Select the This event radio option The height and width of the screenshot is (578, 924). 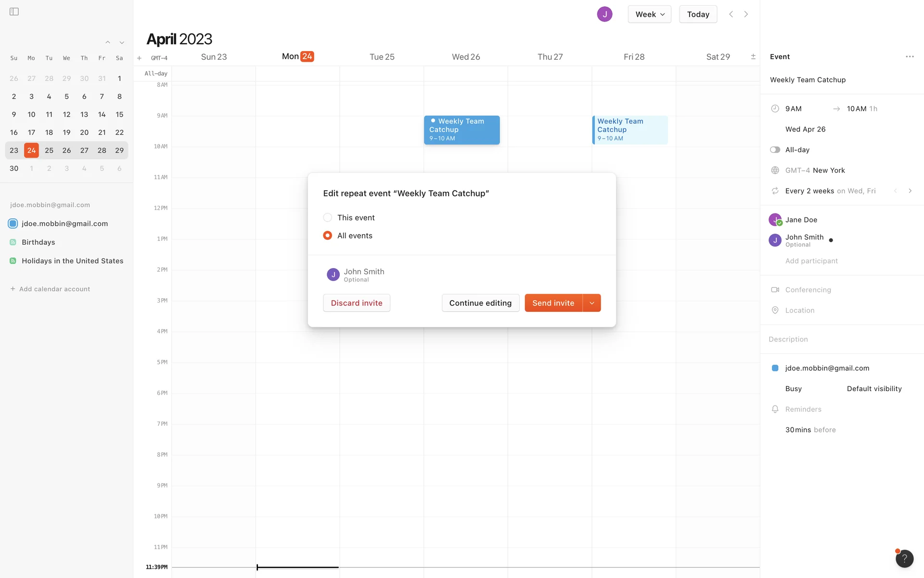tap(328, 218)
